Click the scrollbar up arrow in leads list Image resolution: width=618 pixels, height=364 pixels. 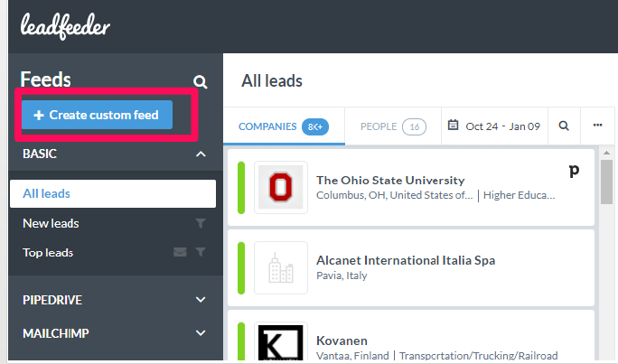(x=606, y=153)
